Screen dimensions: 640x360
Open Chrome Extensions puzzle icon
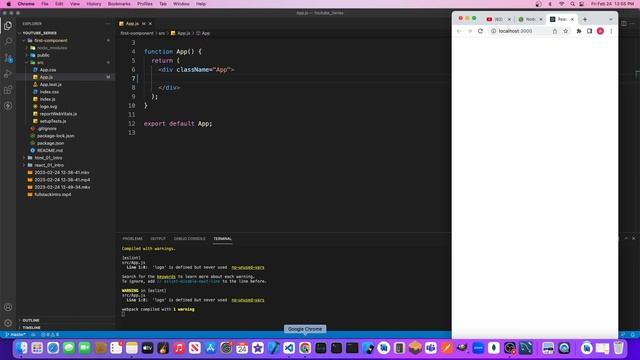click(x=579, y=31)
